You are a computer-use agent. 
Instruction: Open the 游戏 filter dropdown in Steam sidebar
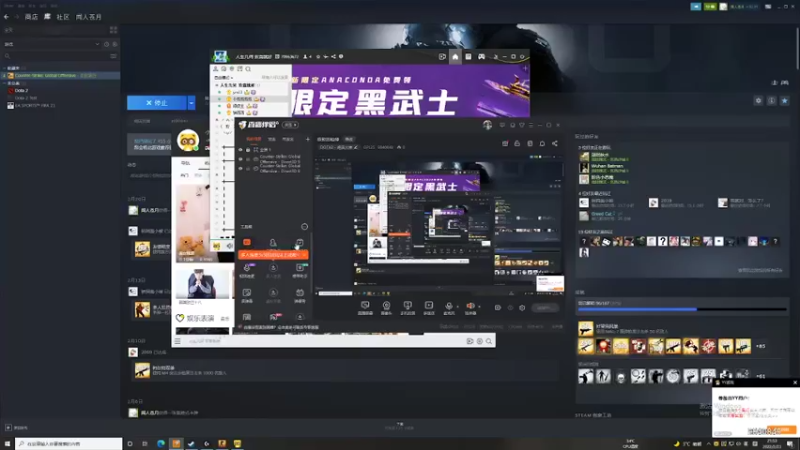pyautogui.click(x=51, y=44)
